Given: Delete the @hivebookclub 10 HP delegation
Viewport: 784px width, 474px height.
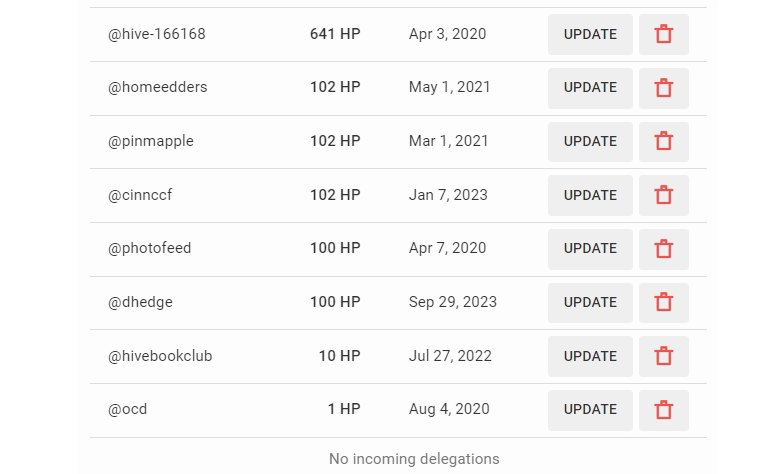Looking at the screenshot, I should click(x=664, y=356).
